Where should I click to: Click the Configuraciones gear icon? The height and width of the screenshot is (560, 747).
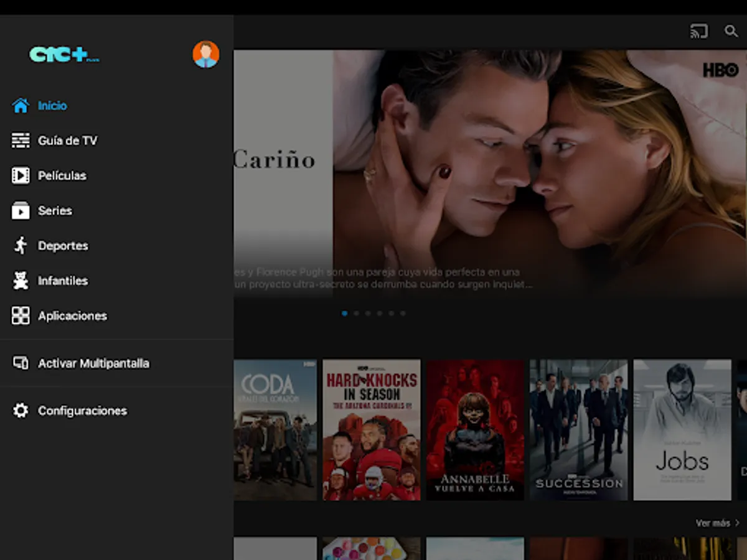tap(21, 411)
